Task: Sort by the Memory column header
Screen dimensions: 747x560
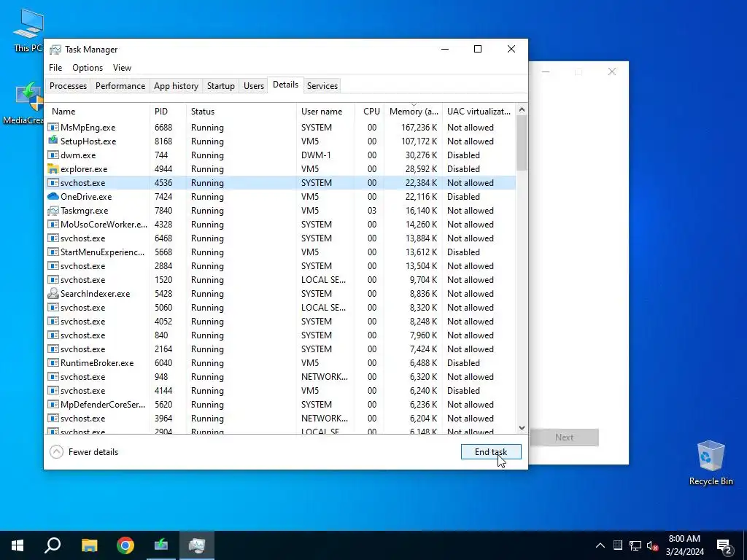Action: [413, 112]
